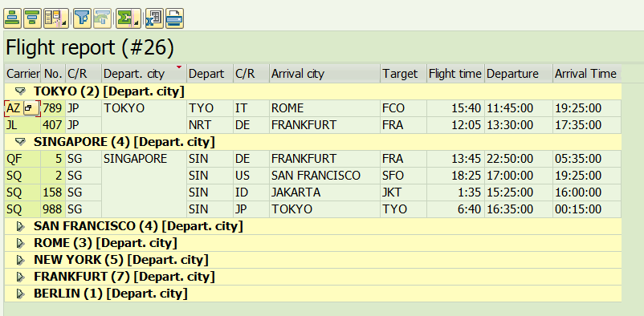Expand the ROME (3) group
Screen dimensions: 644x316
pos(20,243)
